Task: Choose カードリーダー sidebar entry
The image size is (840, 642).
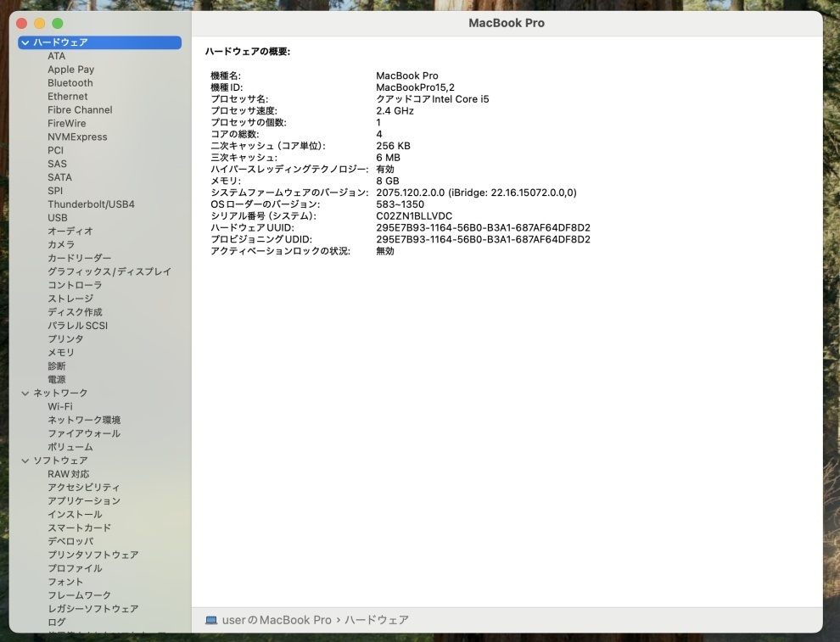Action: [x=79, y=258]
